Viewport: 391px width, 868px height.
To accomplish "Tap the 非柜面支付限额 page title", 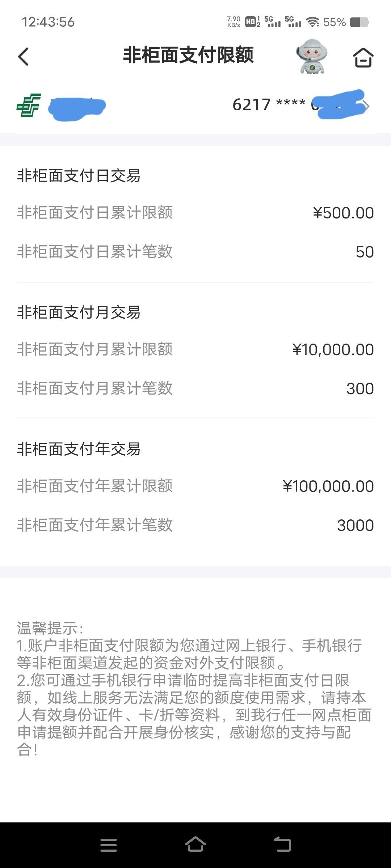I will (188, 55).
